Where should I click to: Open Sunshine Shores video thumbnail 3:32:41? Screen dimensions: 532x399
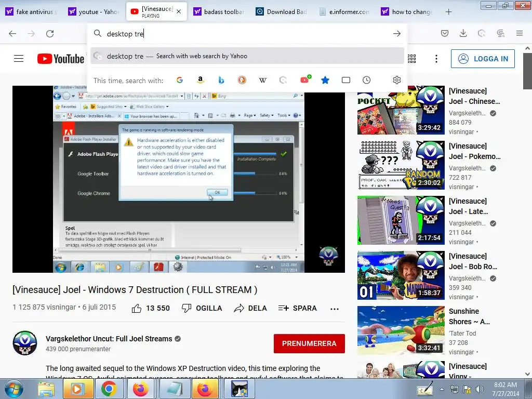[401, 330]
